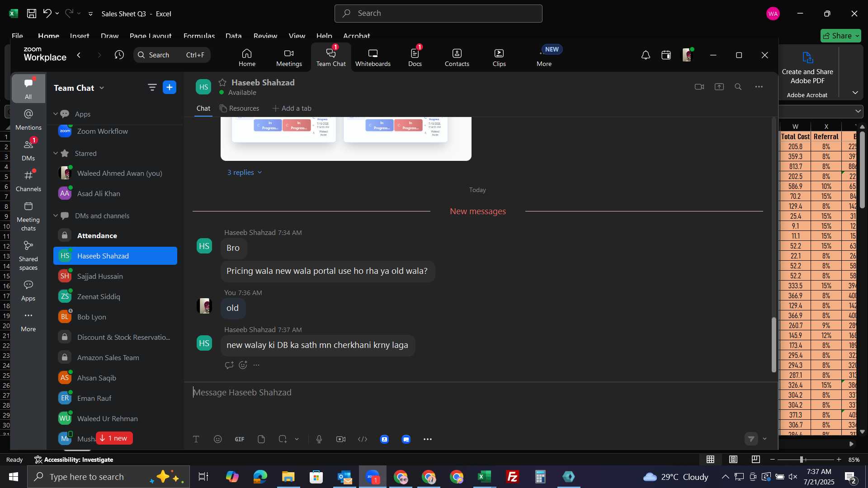The height and width of the screenshot is (488, 868).
Task: Open Contacts tab in Zoom
Action: coord(457,57)
